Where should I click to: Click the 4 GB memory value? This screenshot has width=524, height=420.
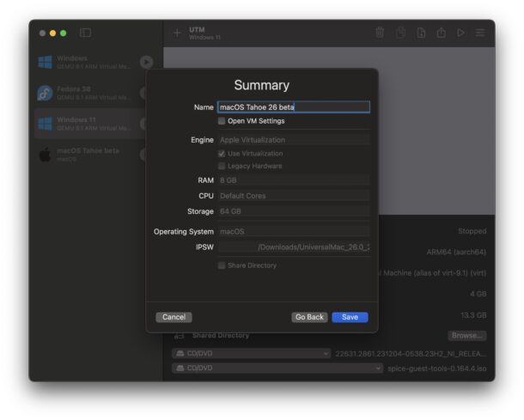tap(478, 294)
